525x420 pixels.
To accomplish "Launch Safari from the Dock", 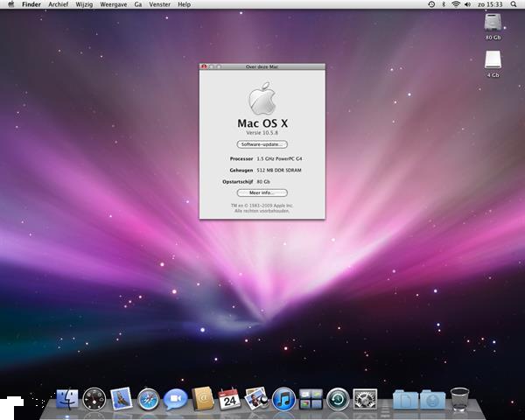I will pyautogui.click(x=149, y=399).
